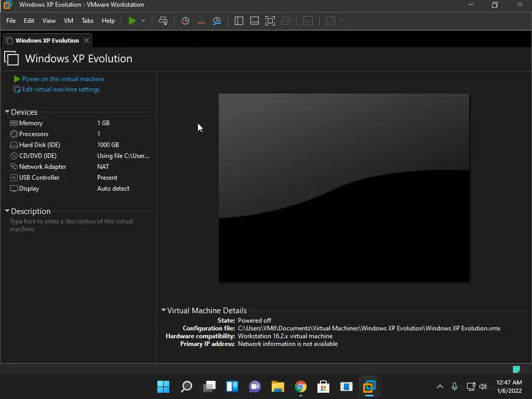Enter full screen mode icon

[270, 21]
